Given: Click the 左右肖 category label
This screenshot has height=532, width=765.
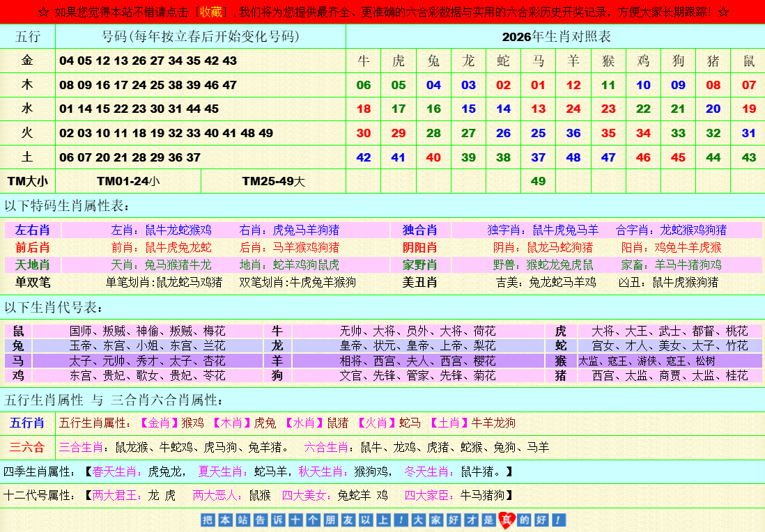Looking at the screenshot, I should click(33, 230).
